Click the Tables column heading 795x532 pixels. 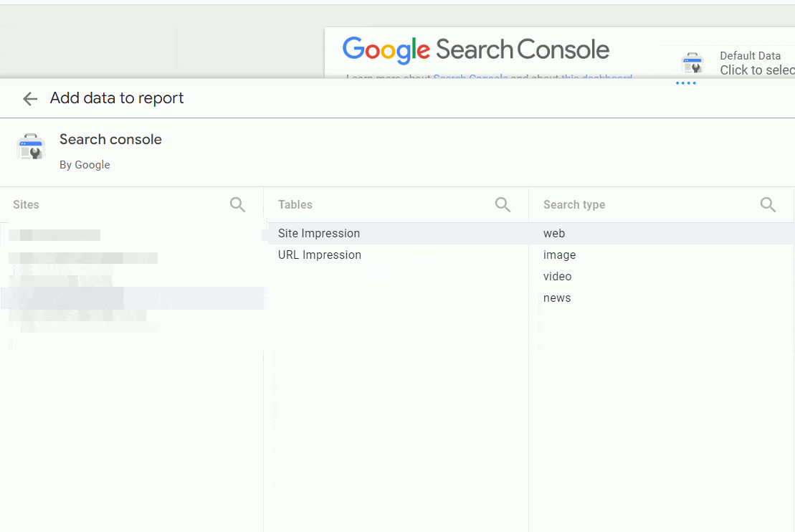pos(295,204)
